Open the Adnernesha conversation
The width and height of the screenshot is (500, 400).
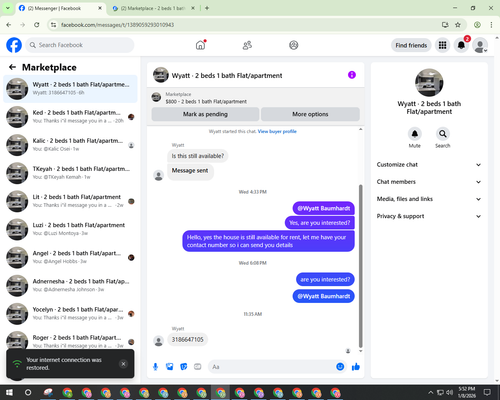coord(70,285)
